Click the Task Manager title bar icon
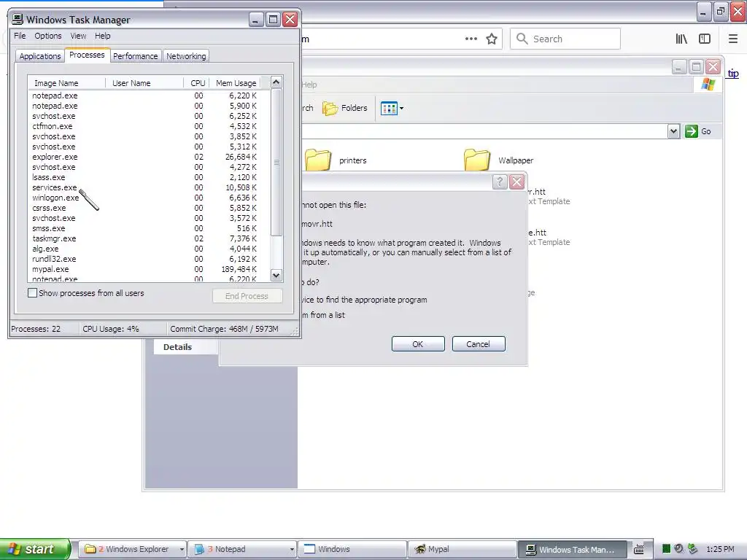 (18, 19)
